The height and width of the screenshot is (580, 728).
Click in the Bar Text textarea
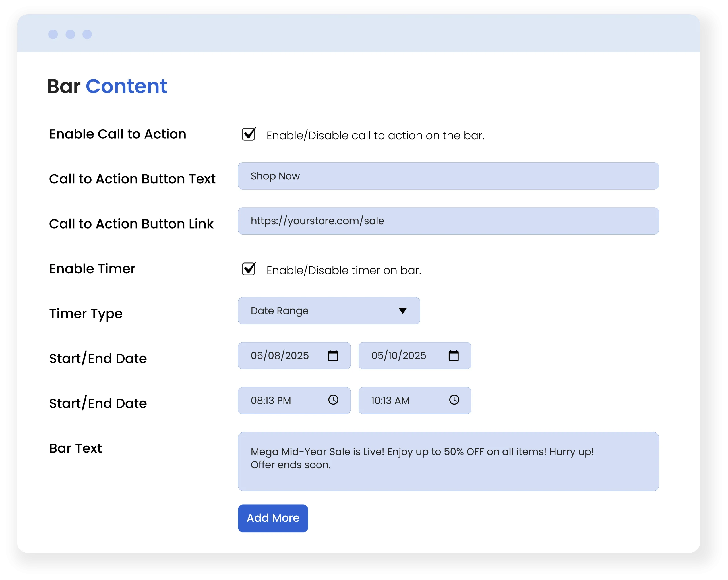point(448,461)
